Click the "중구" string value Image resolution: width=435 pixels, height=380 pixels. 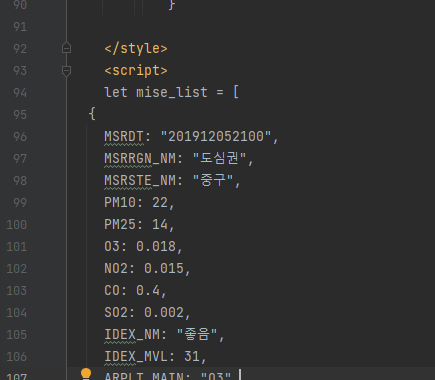pos(213,181)
